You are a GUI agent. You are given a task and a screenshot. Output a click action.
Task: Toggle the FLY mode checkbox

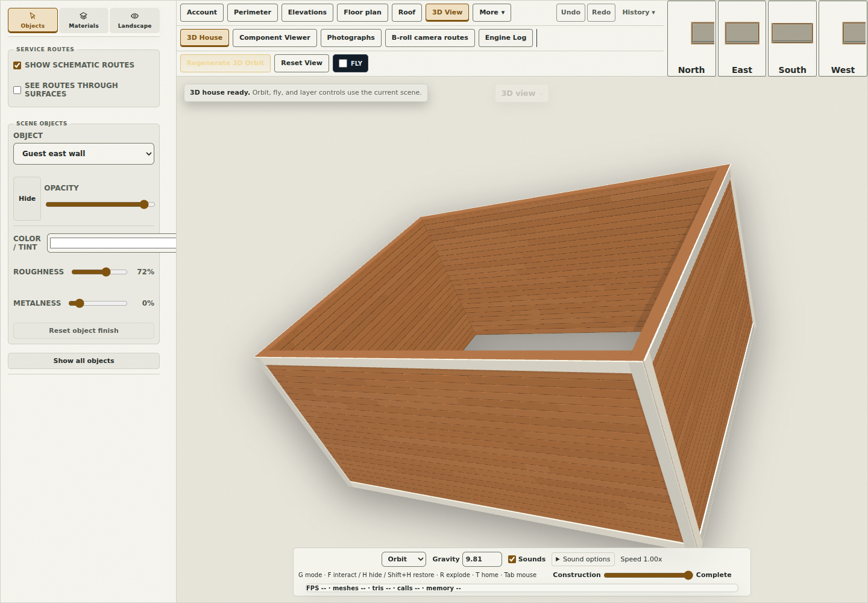pos(343,63)
